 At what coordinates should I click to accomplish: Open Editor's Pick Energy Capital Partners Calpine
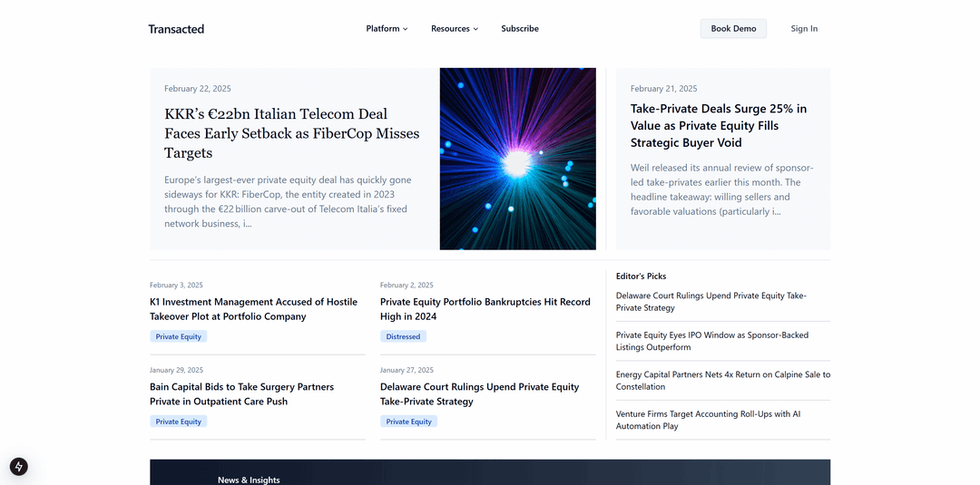[x=723, y=380]
